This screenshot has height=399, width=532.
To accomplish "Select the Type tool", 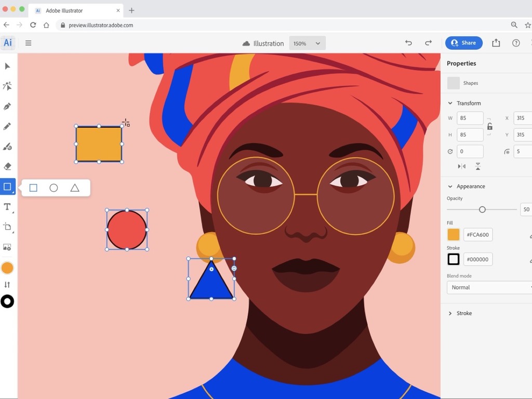I will click(x=7, y=207).
